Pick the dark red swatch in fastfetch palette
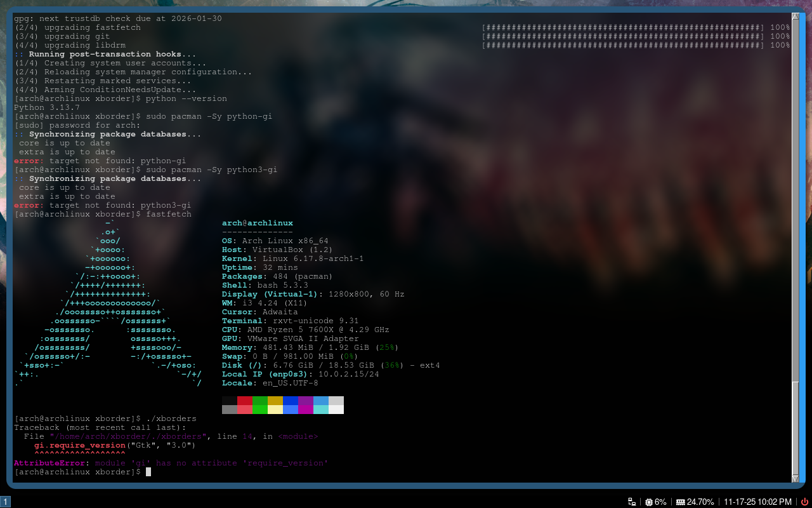 click(x=245, y=401)
